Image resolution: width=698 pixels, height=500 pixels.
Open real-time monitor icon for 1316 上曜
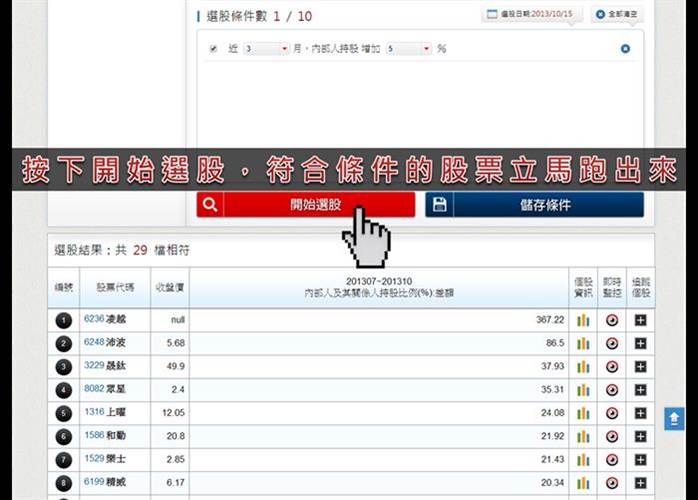coord(612,413)
